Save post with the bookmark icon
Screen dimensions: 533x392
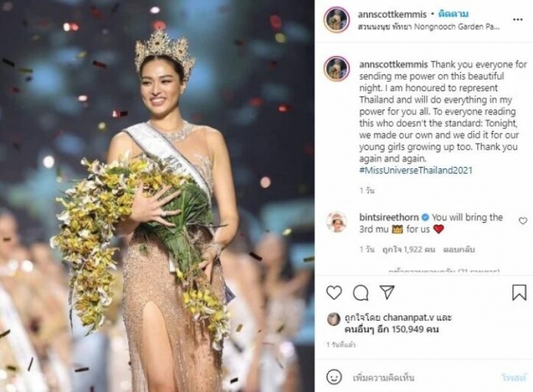click(x=519, y=292)
